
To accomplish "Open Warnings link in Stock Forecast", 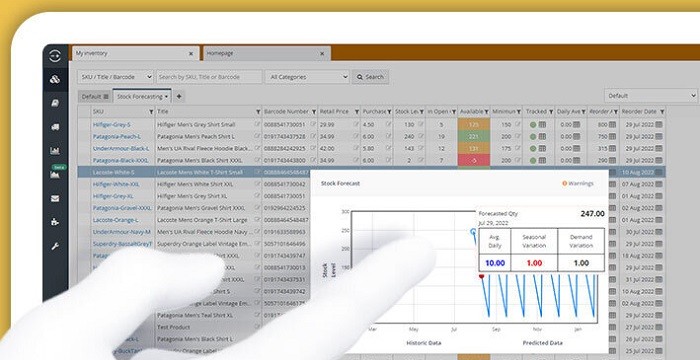I will click(578, 183).
